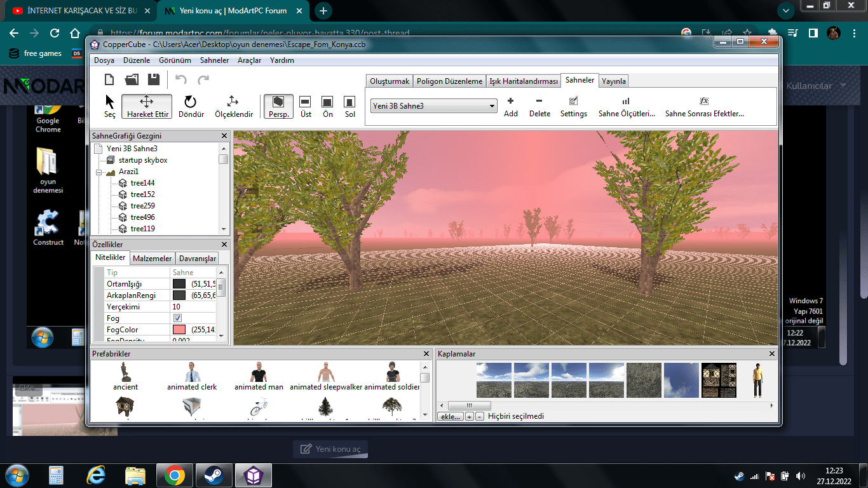Screen dimensions: 868x488
Task: Open a file with the folder icon
Action: (132, 79)
